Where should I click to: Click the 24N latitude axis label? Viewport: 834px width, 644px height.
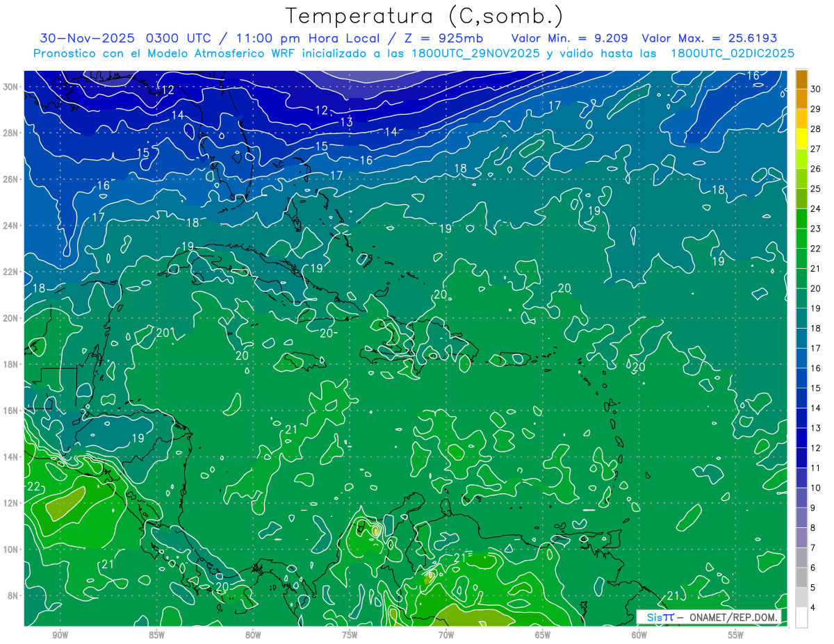click(x=11, y=226)
